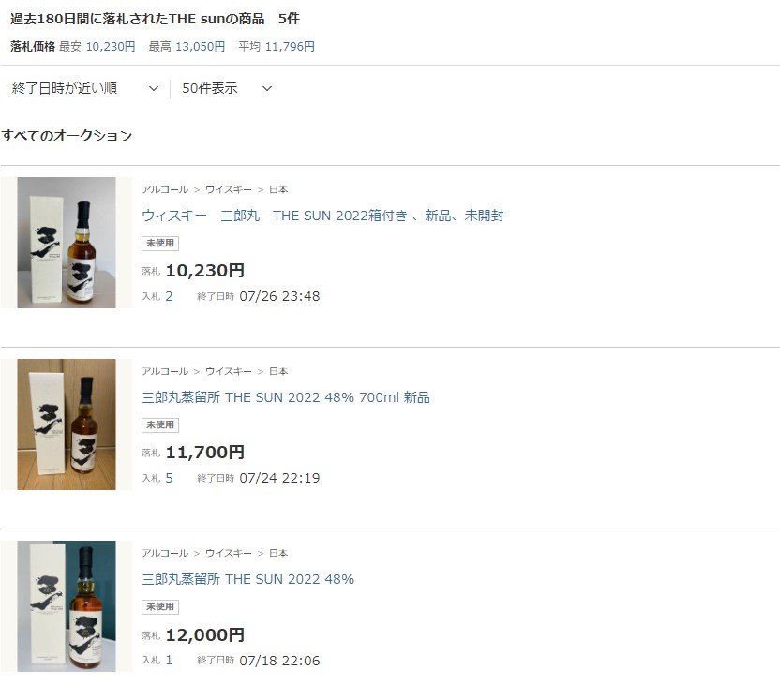780x700 pixels.
Task: Click the 日本 breadcrumb in the third listing
Action: point(278,553)
